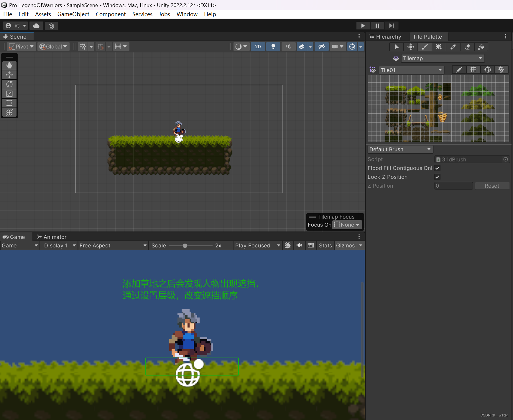Select the Hand view tool
Viewport: 513px width, 420px height.
(9, 65)
